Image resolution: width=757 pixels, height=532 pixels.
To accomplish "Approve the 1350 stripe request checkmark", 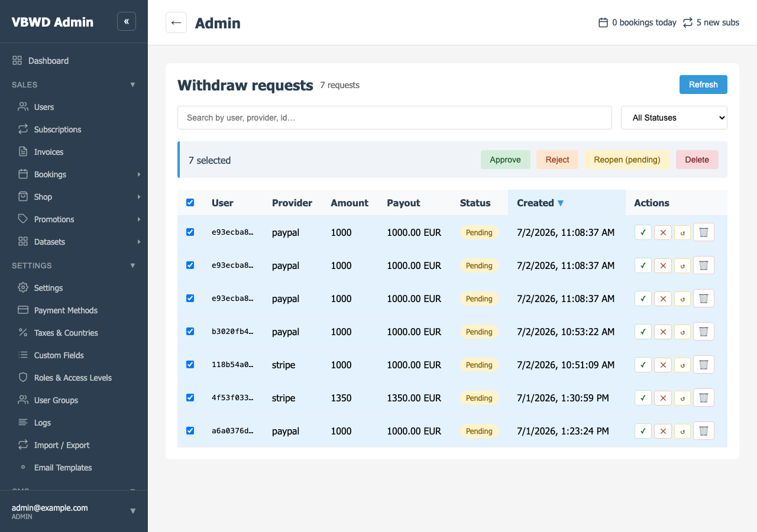I will pos(643,398).
